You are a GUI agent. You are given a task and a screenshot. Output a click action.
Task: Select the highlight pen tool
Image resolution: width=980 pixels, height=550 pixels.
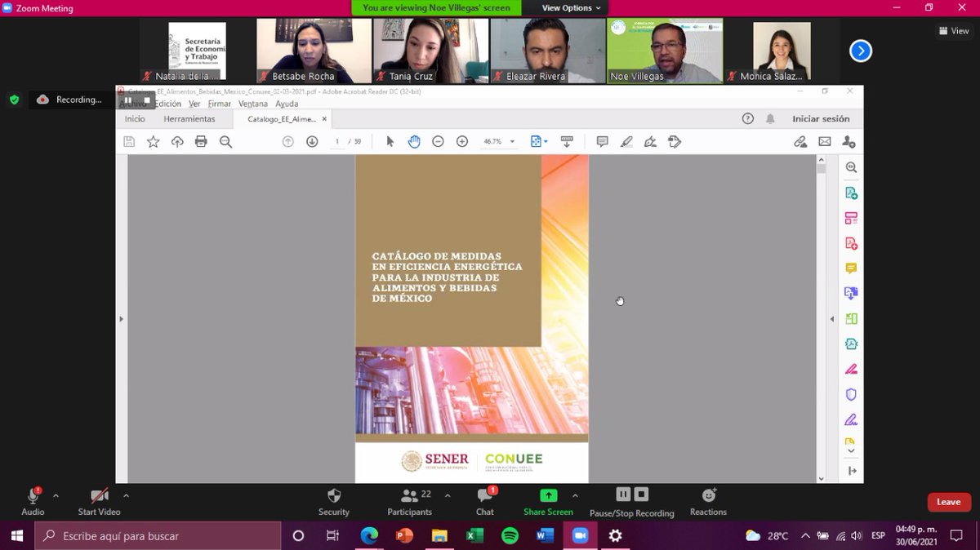(x=626, y=141)
